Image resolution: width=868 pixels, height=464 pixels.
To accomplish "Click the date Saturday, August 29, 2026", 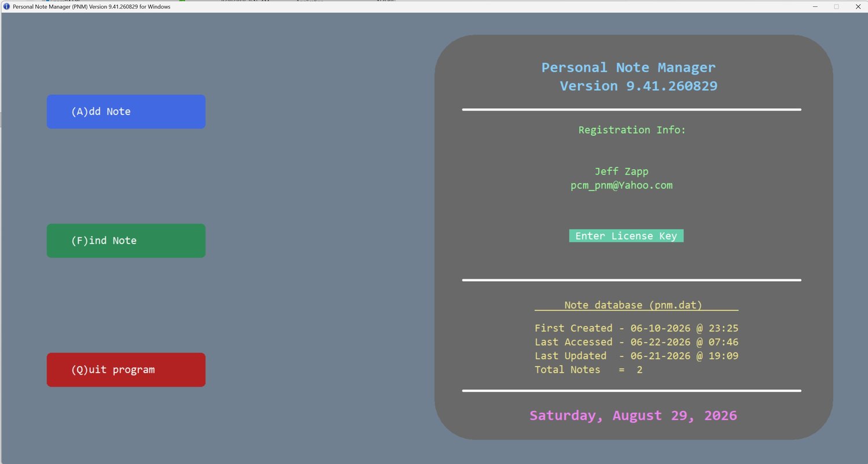I will point(633,415).
